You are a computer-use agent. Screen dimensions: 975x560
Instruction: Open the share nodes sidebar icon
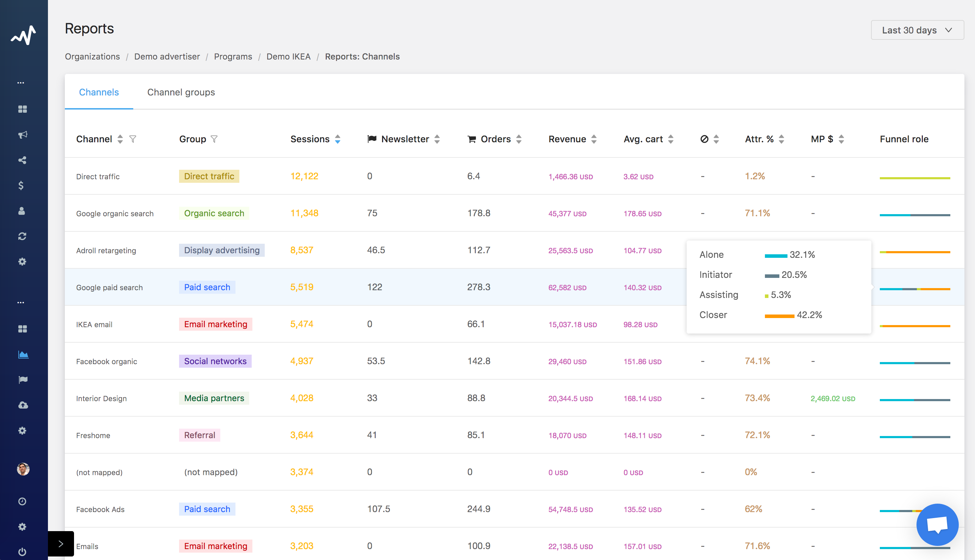click(x=22, y=160)
